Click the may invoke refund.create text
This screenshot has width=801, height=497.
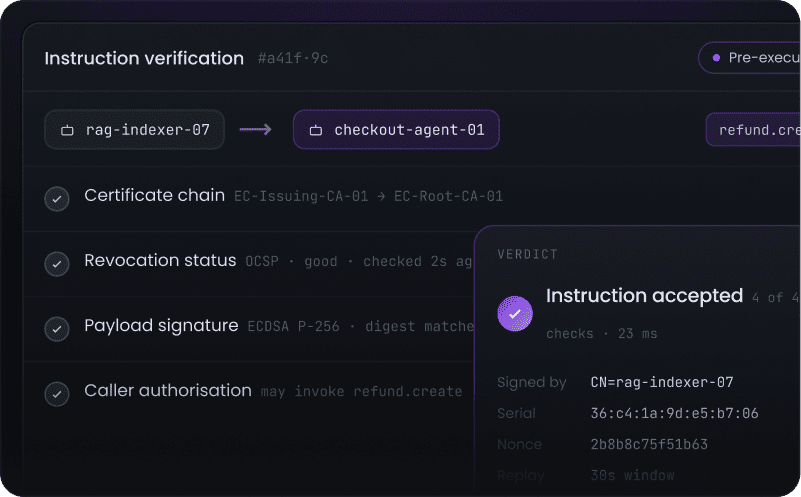point(361,392)
